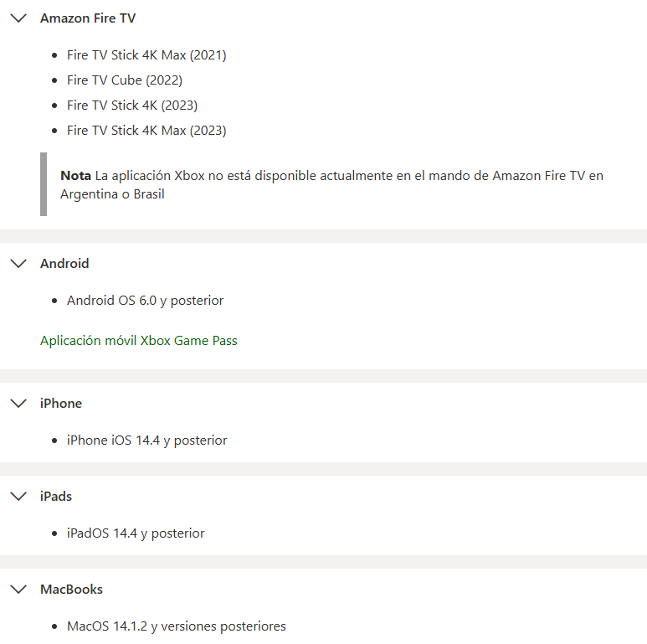Click the Amazon Fire TV heading
This screenshot has width=647, height=644.
click(x=88, y=18)
